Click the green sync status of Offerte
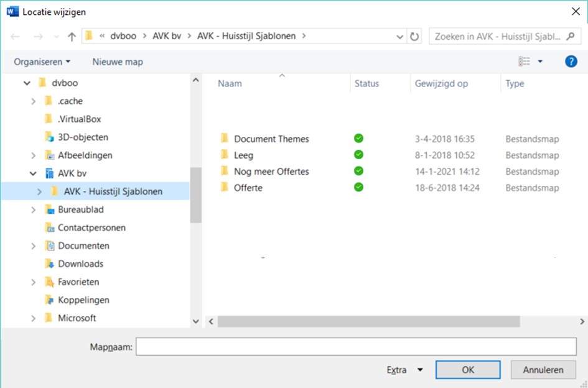Screen dimensions: 588x388 [358, 187]
